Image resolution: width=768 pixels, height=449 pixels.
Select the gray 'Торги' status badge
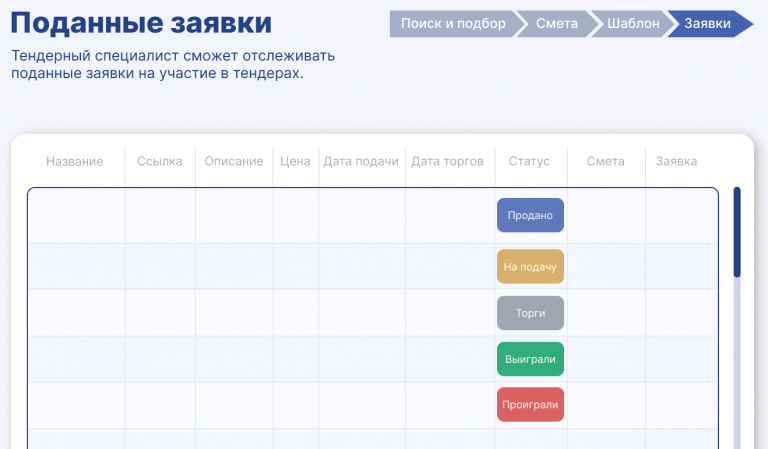(x=530, y=313)
